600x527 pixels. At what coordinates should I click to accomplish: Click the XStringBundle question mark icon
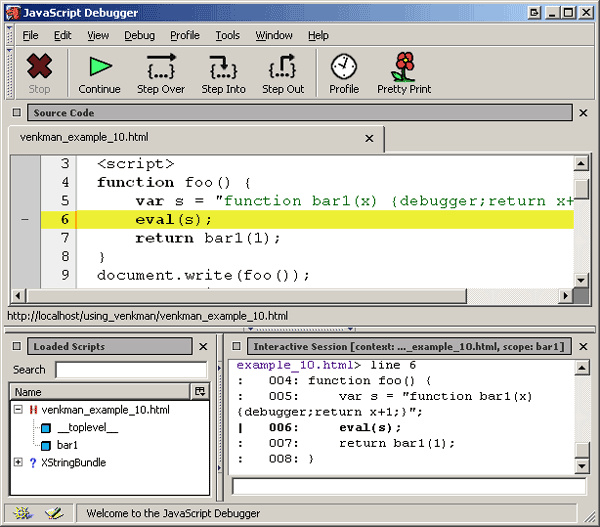coord(33,463)
